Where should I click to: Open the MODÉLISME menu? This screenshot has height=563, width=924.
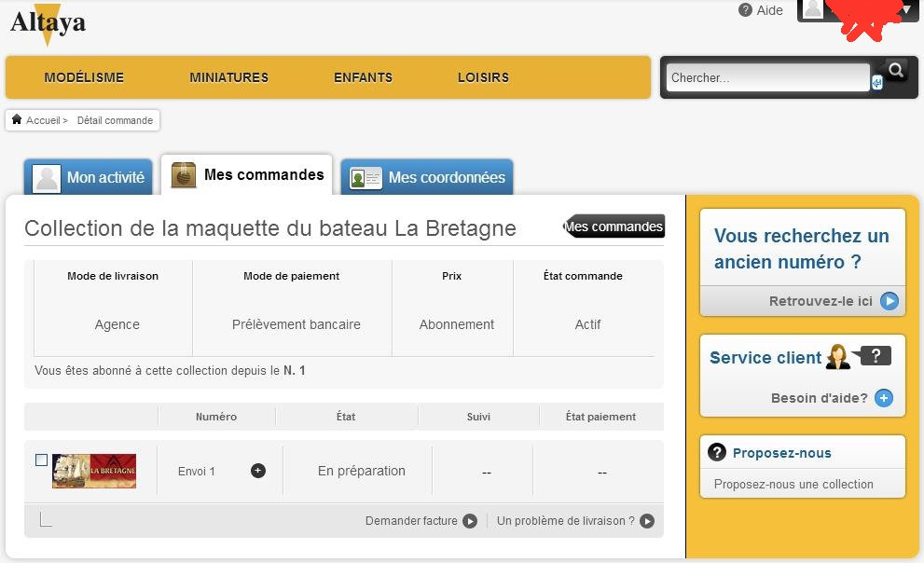pyautogui.click(x=84, y=77)
